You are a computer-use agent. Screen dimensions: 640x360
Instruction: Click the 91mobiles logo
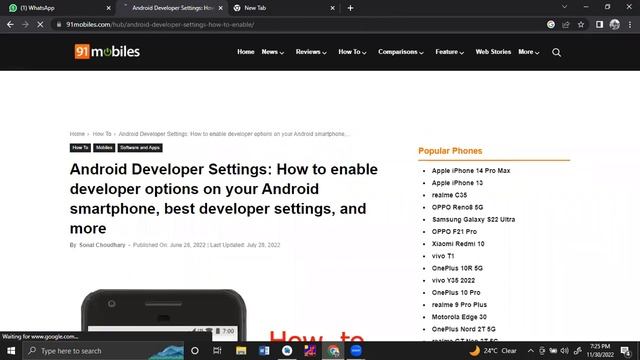click(107, 52)
